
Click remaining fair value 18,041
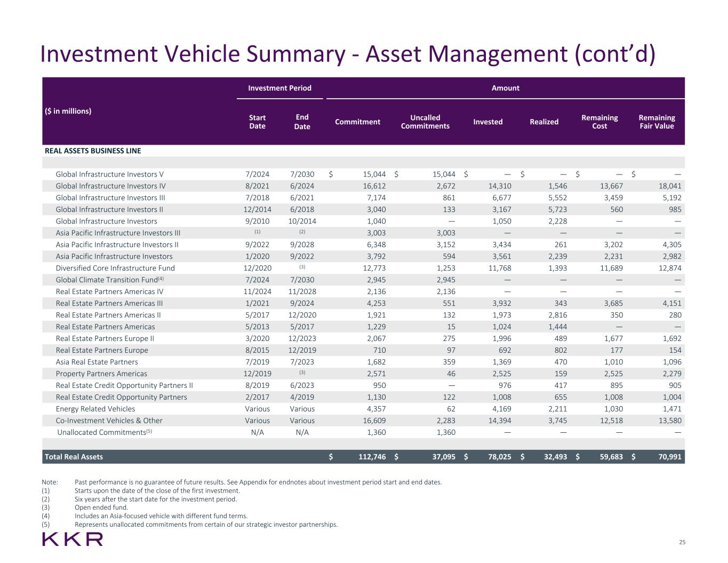pyautogui.click(x=670, y=186)
